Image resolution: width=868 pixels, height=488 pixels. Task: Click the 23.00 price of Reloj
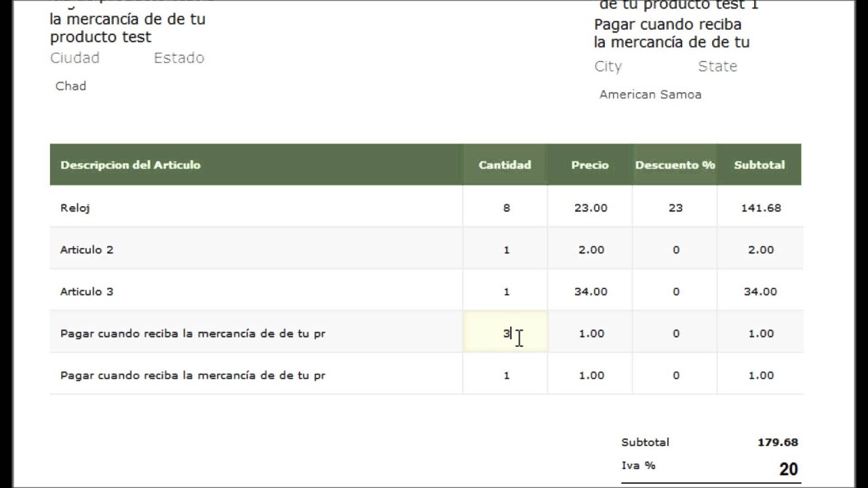tap(590, 208)
